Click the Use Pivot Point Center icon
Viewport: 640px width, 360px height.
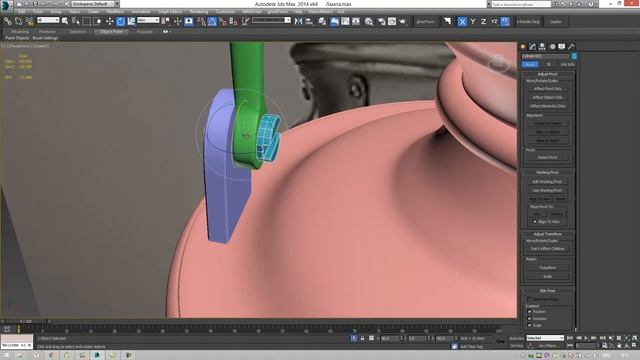165,21
